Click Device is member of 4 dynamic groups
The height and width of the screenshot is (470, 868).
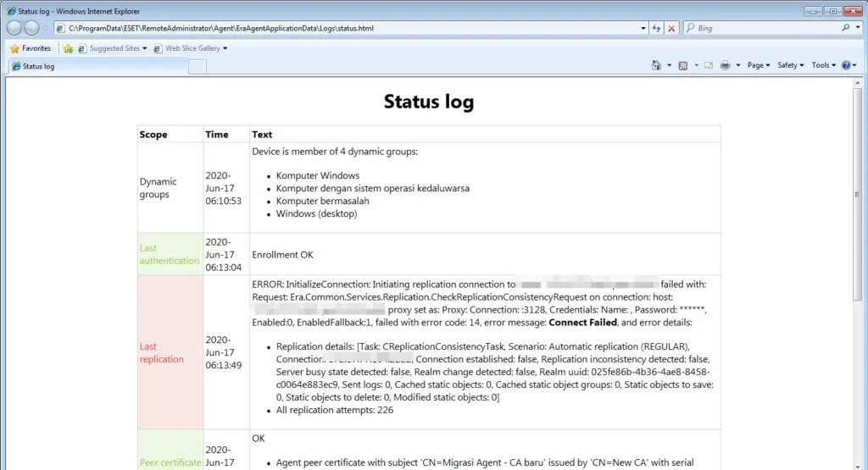click(x=335, y=152)
